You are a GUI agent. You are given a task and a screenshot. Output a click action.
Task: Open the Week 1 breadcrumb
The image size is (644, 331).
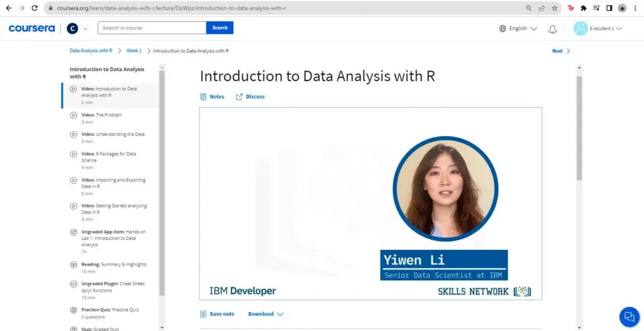coord(134,50)
